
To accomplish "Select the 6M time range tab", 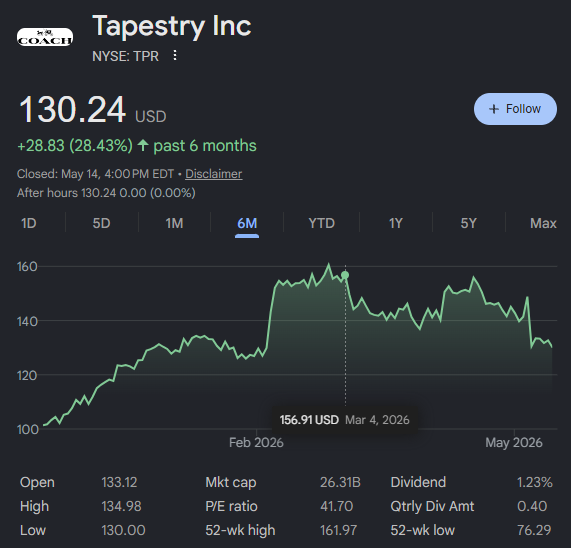I will [x=247, y=223].
